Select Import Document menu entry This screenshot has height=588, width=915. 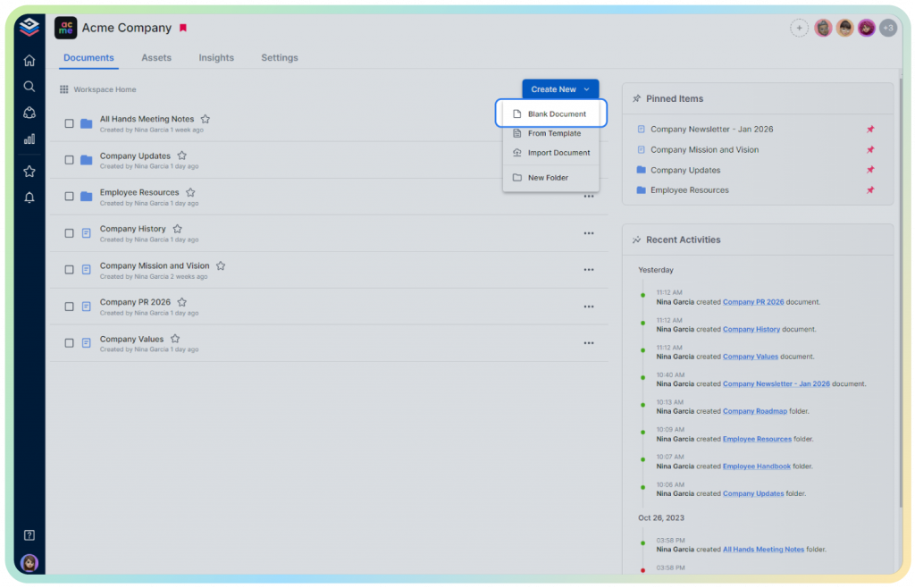pyautogui.click(x=558, y=153)
